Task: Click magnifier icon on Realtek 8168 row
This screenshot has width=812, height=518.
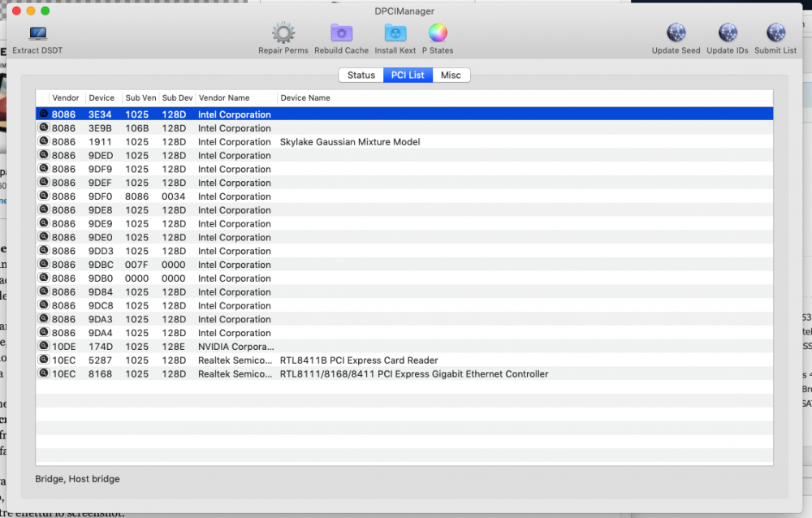Action: pyautogui.click(x=44, y=373)
